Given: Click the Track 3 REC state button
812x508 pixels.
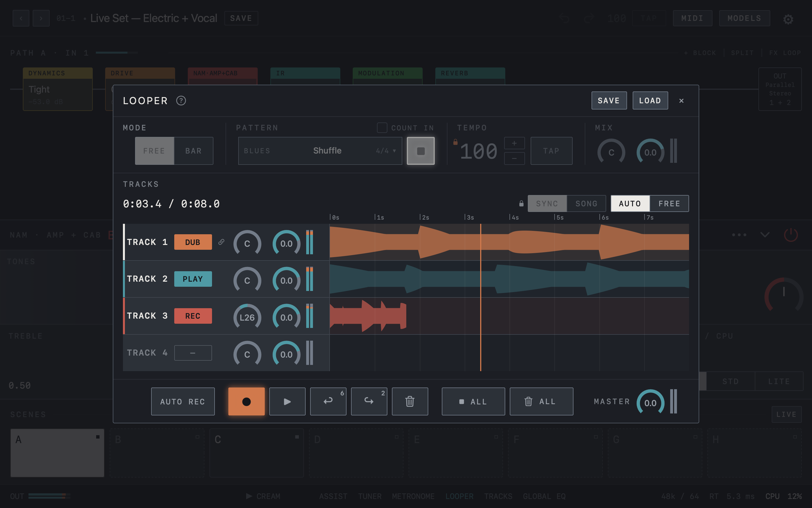Looking at the screenshot, I should coord(193,316).
